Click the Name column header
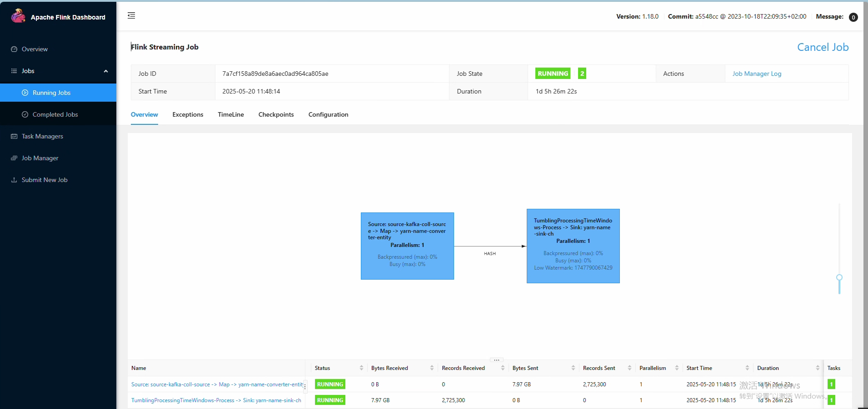 [139, 368]
